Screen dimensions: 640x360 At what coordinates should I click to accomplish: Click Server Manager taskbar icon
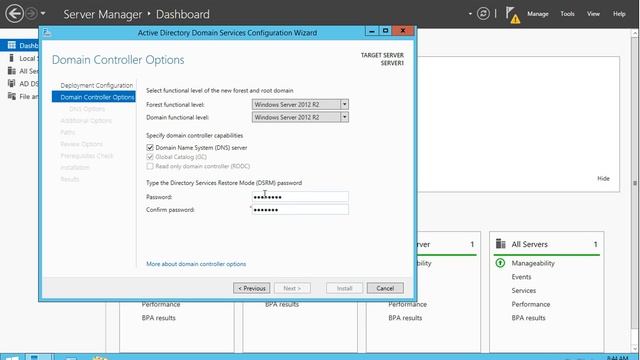[x=39, y=357]
